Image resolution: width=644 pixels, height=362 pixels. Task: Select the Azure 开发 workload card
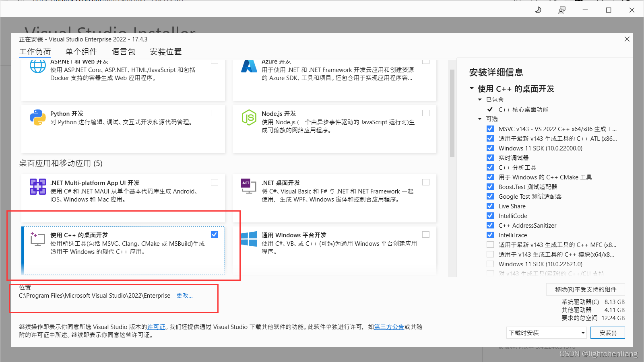(334, 80)
